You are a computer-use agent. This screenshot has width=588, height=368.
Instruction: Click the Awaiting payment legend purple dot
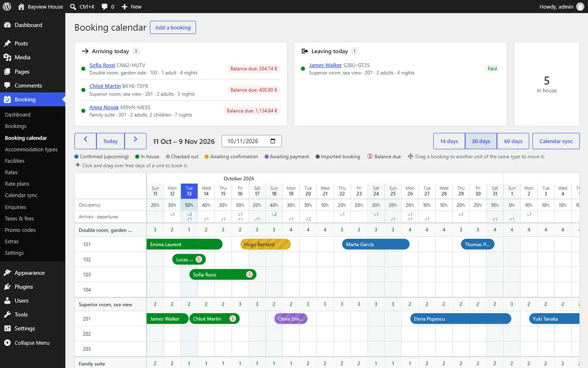tap(267, 157)
